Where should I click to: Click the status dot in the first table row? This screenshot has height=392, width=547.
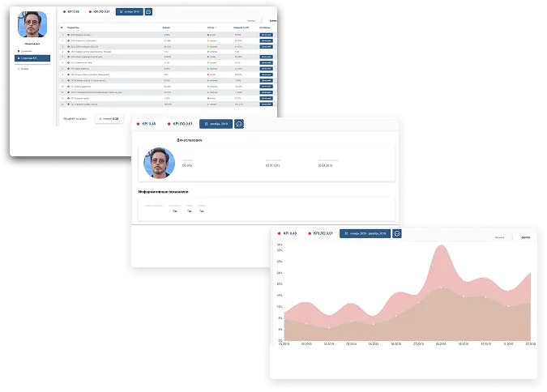coord(208,36)
